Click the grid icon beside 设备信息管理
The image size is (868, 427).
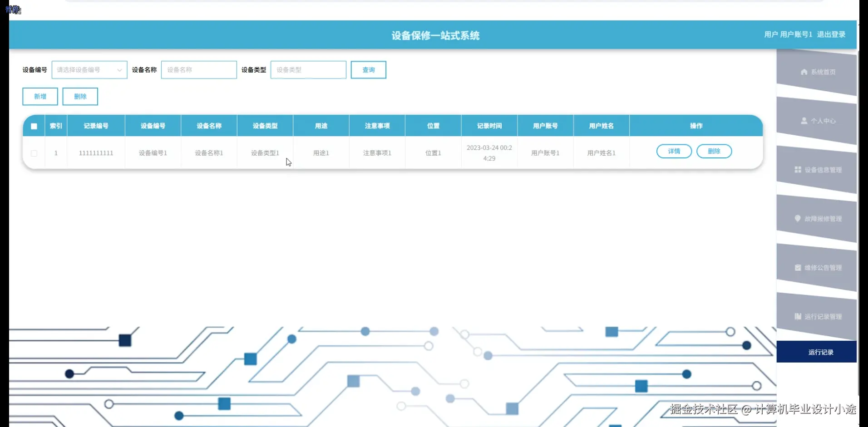point(798,170)
